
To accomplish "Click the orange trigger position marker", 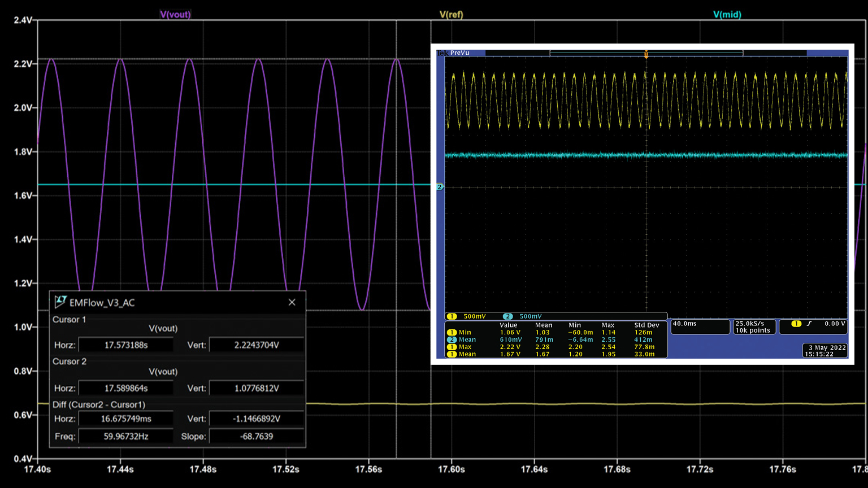I will coord(646,55).
